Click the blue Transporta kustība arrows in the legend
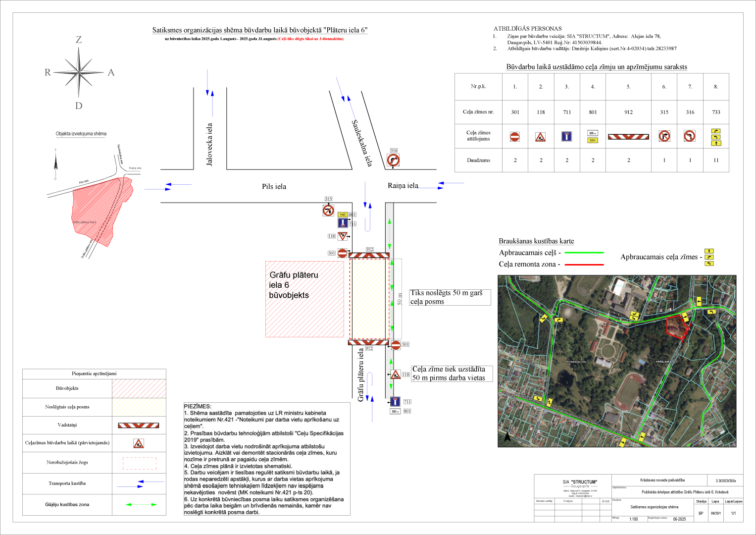 click(x=141, y=484)
